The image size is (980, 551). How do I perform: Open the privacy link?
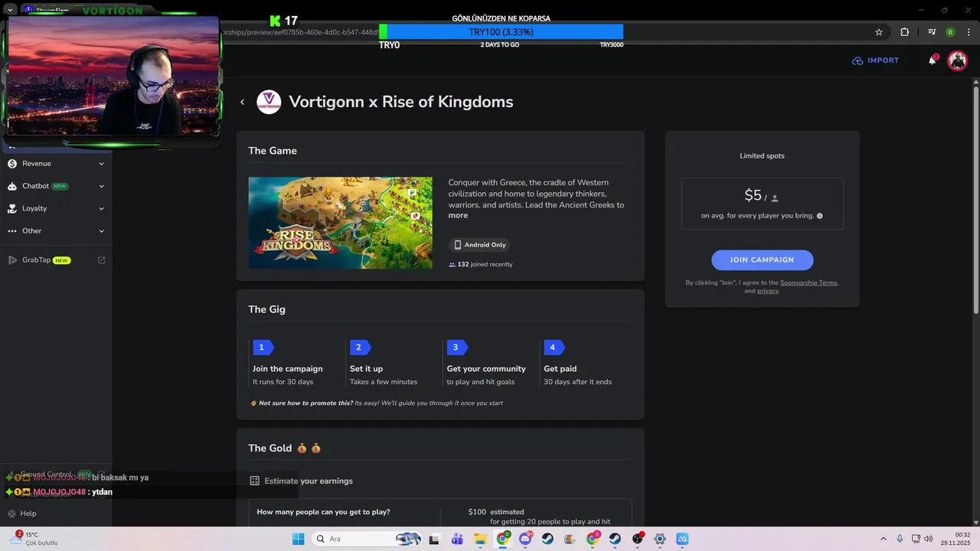pos(767,291)
